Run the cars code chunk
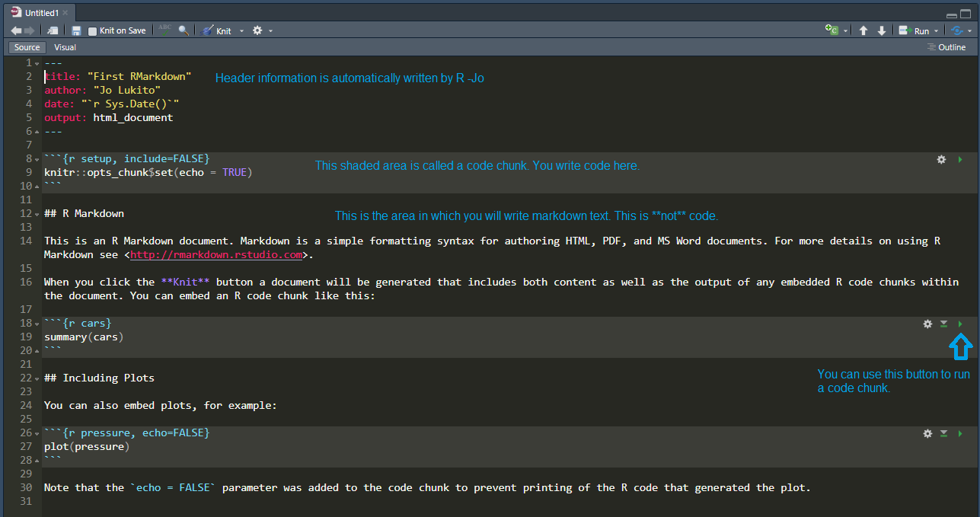Viewport: 980px width, 517px height. [960, 324]
